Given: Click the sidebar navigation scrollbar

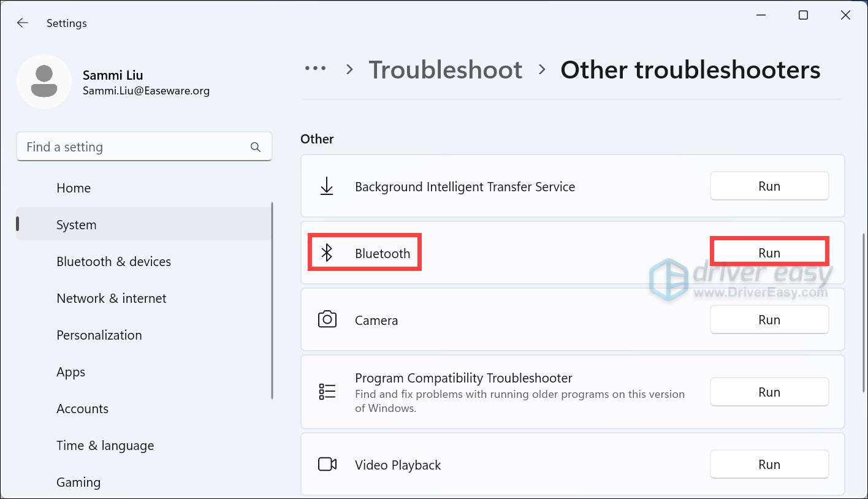Looking at the screenshot, I should (x=272, y=300).
